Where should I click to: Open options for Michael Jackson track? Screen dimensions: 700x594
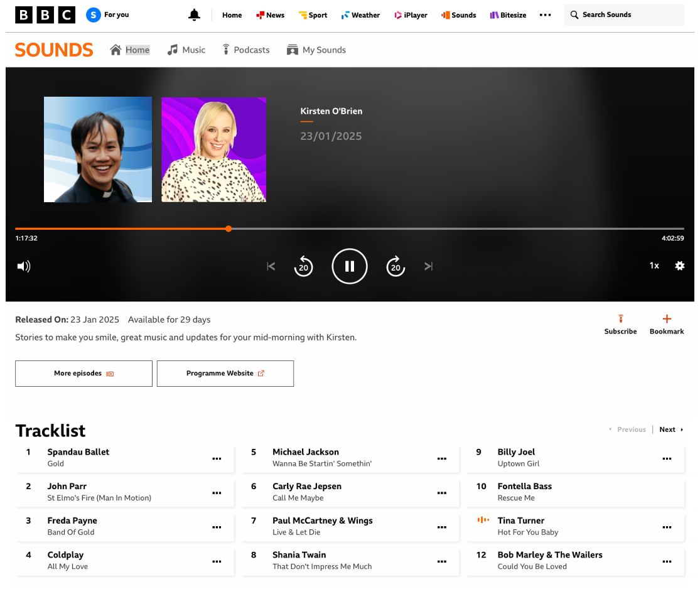coord(441,458)
